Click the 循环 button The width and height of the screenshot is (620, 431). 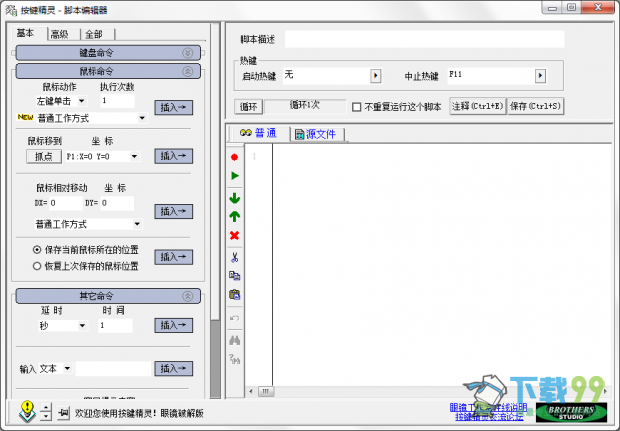[x=248, y=107]
